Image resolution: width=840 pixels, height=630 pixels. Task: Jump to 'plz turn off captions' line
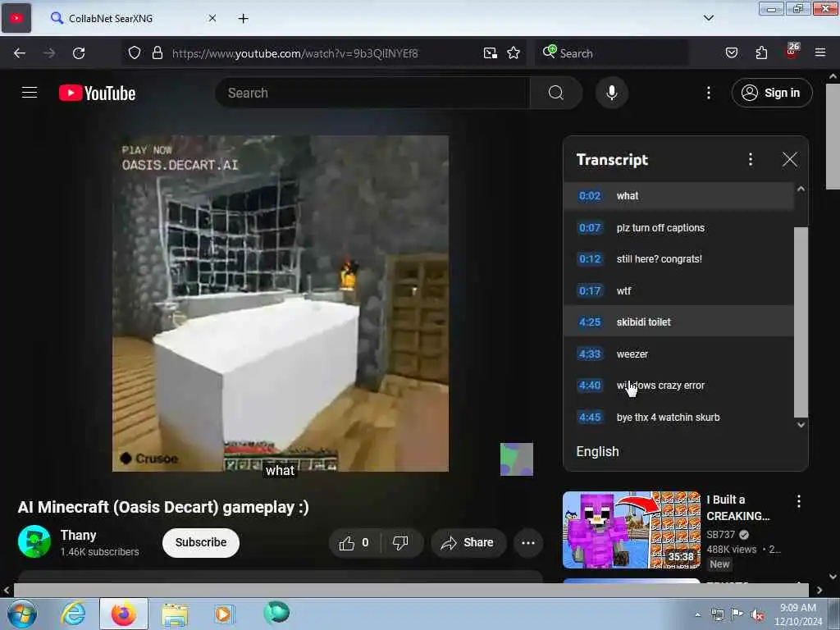[678, 228]
